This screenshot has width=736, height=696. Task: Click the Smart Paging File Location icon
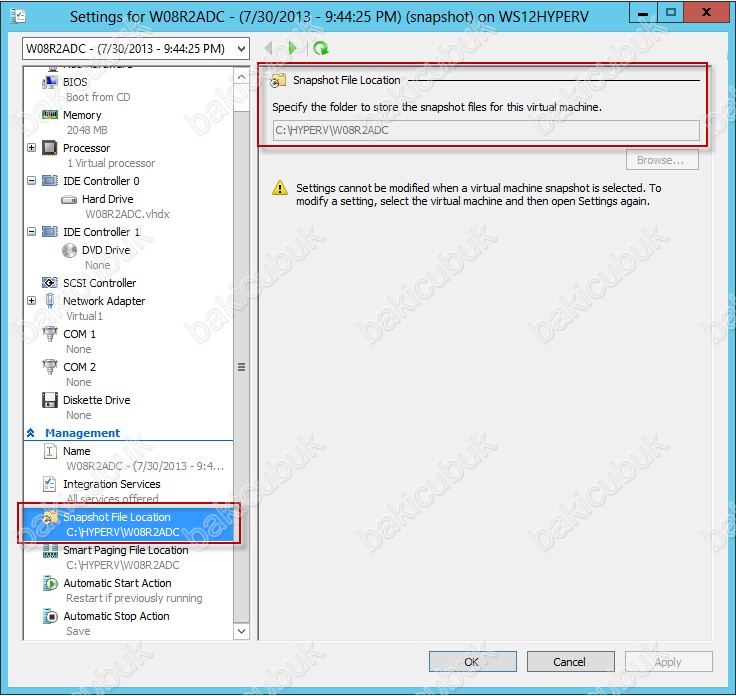[x=50, y=551]
